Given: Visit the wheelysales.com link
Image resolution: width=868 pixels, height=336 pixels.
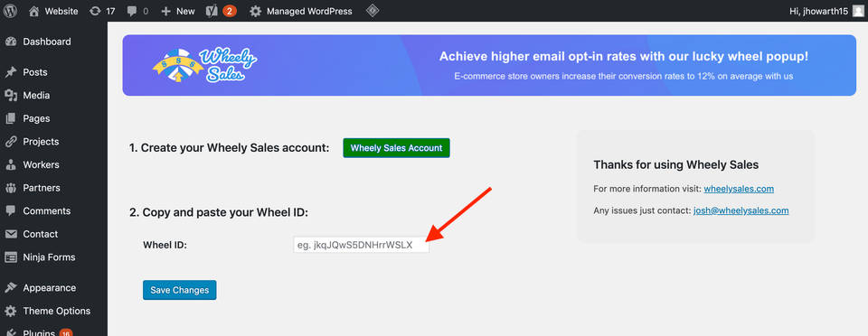Looking at the screenshot, I should click(739, 189).
